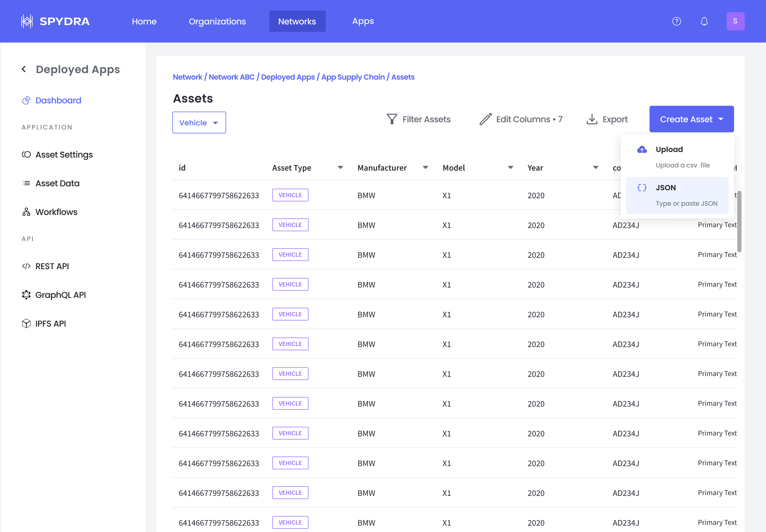Navigate to the Apps section
Image resolution: width=766 pixels, height=532 pixels.
[363, 21]
